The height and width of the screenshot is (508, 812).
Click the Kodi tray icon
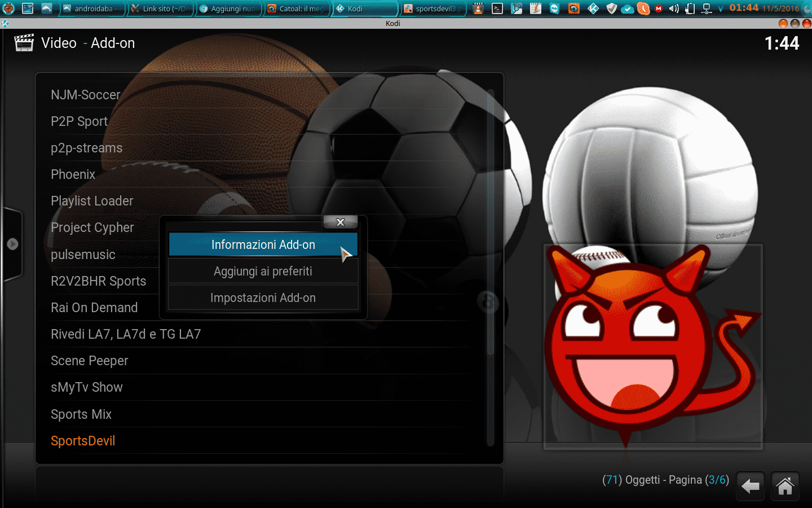pyautogui.click(x=593, y=8)
